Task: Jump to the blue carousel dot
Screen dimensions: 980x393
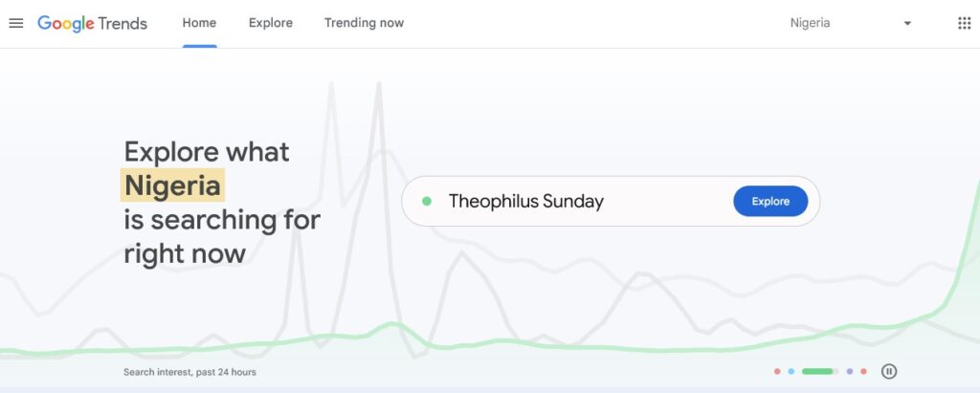Action: coord(791,371)
